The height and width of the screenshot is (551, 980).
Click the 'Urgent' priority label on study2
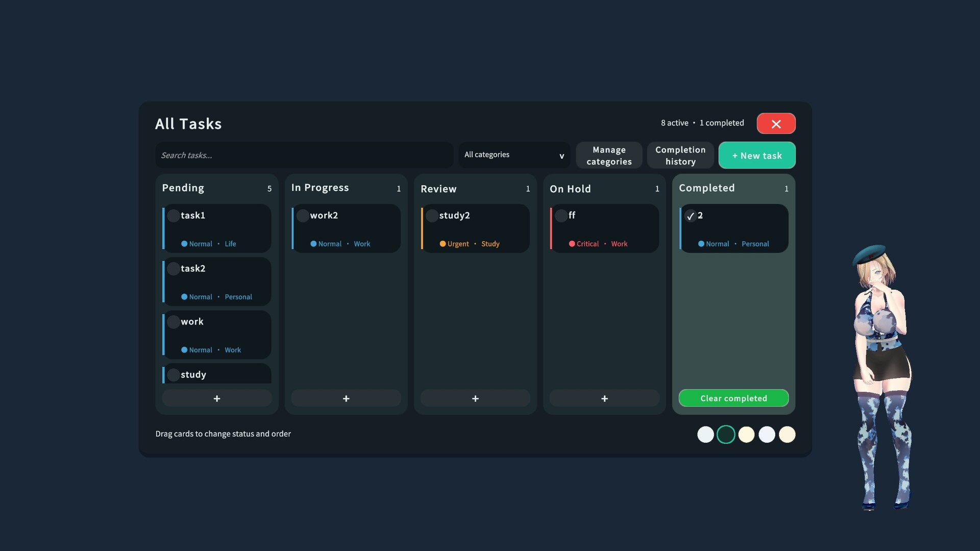tap(458, 244)
